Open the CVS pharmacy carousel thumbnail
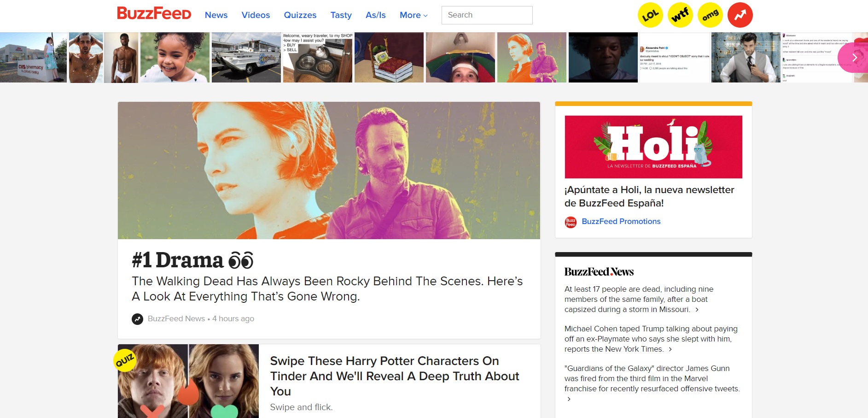This screenshot has width=868, height=418. (x=33, y=58)
